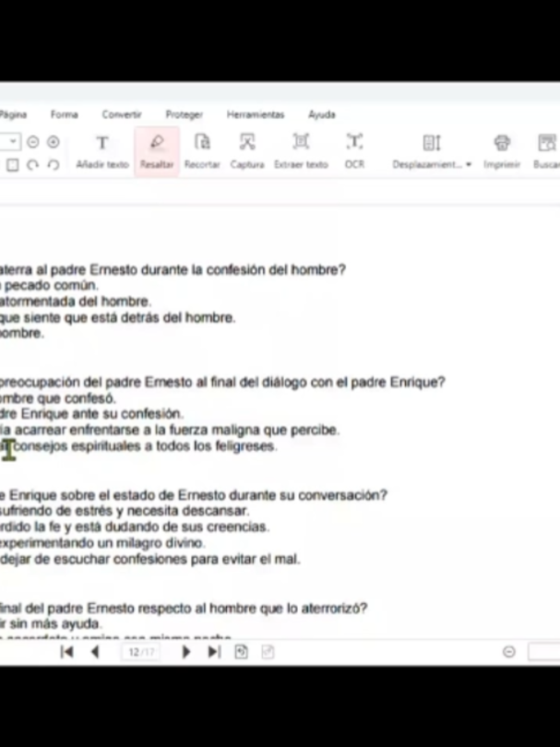
Task: Run the OCR tool
Action: pyautogui.click(x=354, y=151)
